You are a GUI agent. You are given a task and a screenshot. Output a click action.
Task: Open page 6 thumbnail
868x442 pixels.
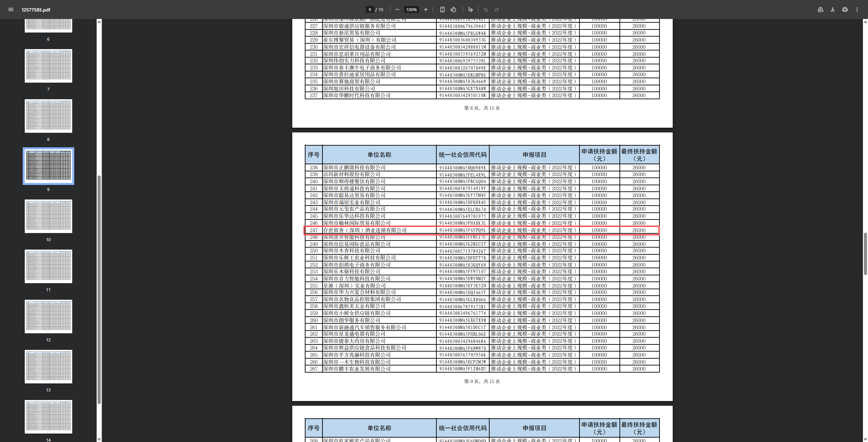click(48, 25)
